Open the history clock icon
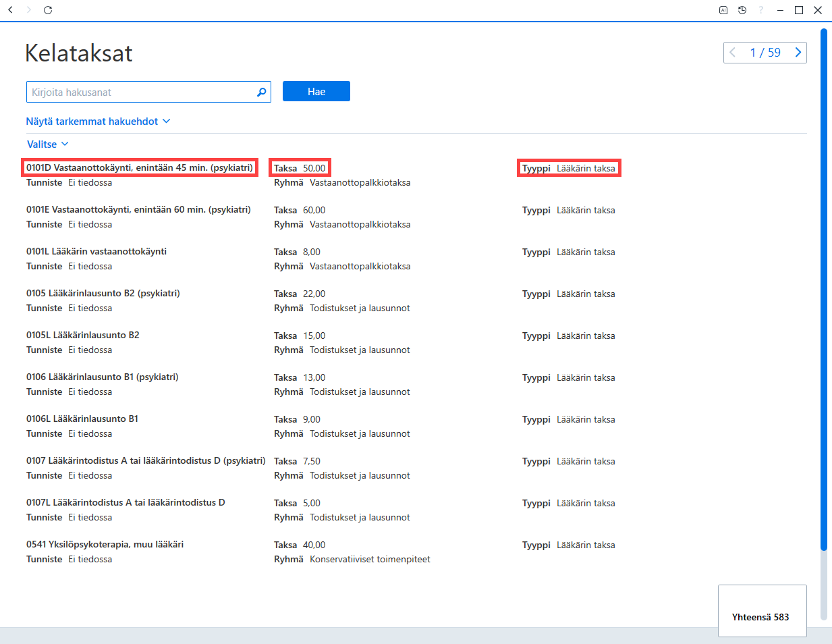 (742, 10)
